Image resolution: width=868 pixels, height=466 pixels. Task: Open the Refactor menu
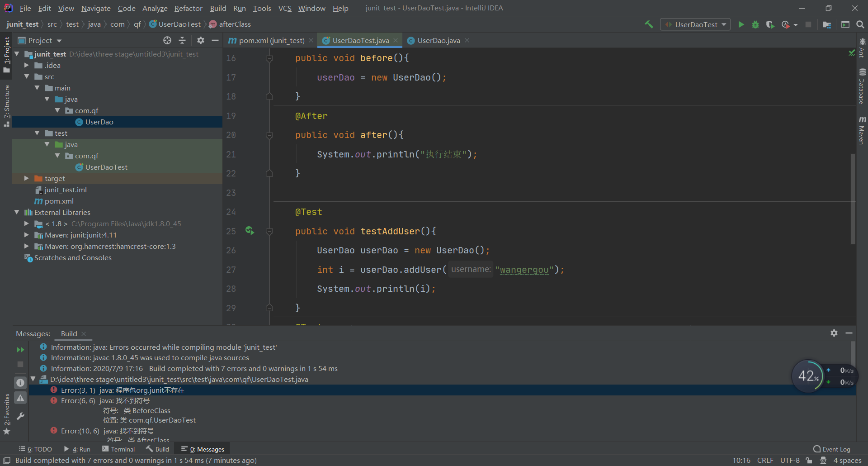click(189, 8)
